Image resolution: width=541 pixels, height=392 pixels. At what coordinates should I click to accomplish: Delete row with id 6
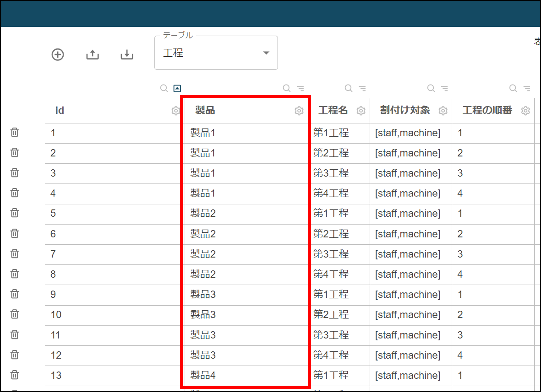pos(15,233)
